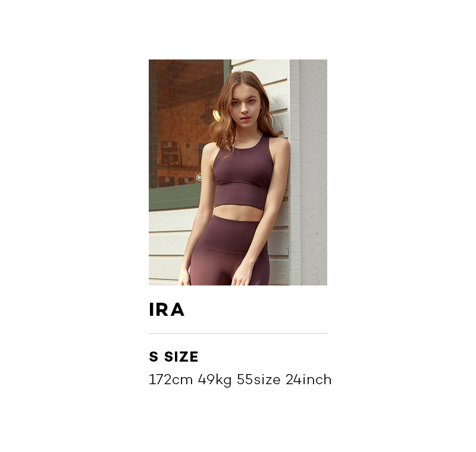This screenshot has width=476, height=452.
Task: Click the glowing lamp in window reflection
Action: [x=217, y=115]
